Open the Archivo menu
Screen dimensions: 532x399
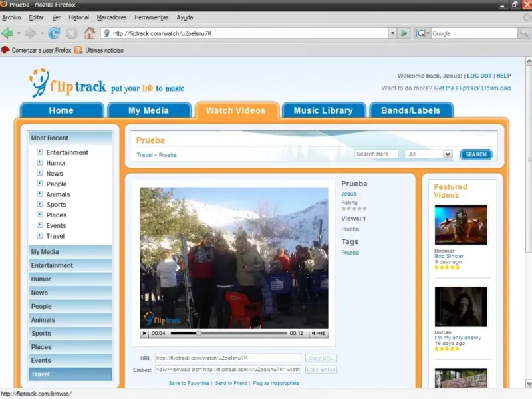(11, 17)
